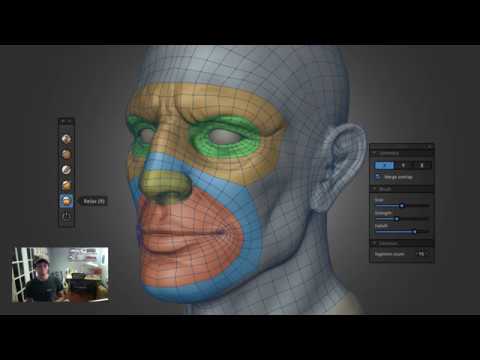Select the first sculpt tool at toolbar top
This screenshot has width=480, height=360.
click(66, 139)
